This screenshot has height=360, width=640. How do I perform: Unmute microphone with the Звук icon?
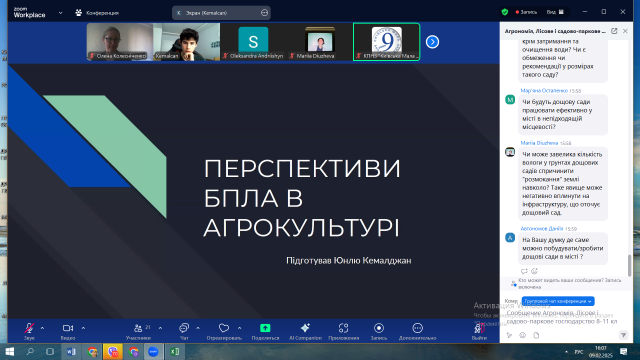coord(29,328)
